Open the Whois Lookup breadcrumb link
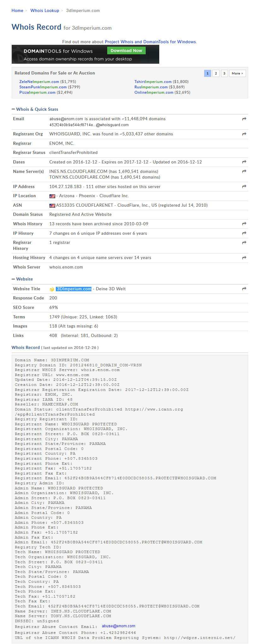Image resolution: width=257 pixels, height=644 pixels. 45,10
